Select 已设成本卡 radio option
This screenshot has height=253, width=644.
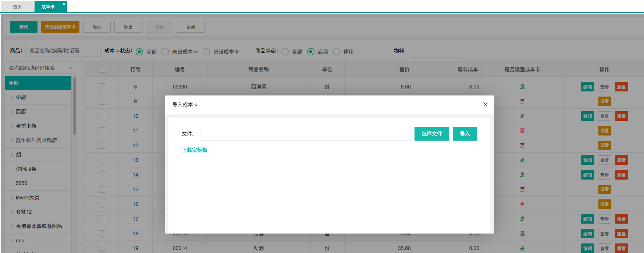click(206, 52)
